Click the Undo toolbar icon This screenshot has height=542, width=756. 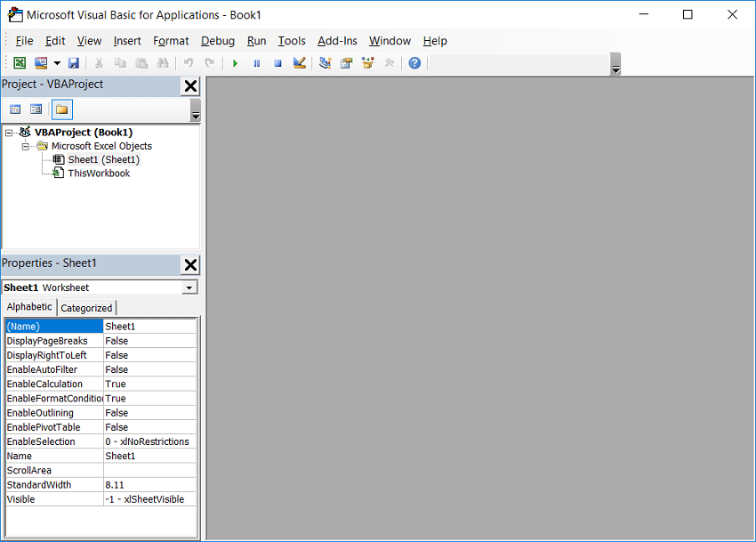pyautogui.click(x=189, y=63)
